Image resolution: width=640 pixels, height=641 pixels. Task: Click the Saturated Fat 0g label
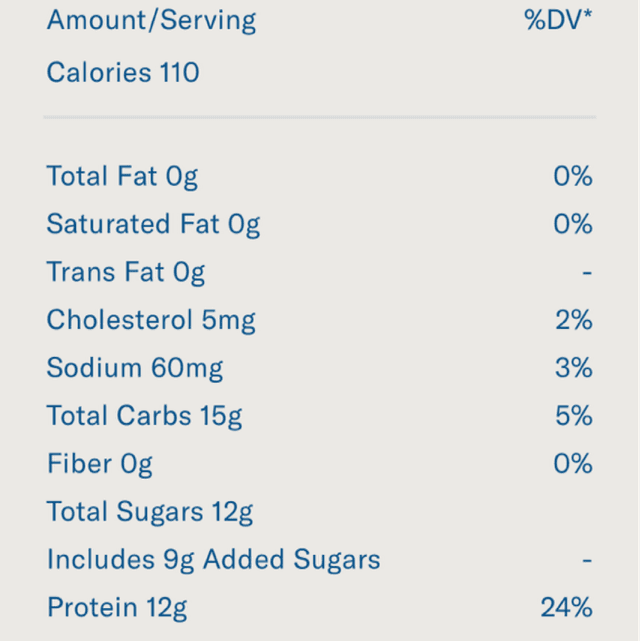click(153, 224)
